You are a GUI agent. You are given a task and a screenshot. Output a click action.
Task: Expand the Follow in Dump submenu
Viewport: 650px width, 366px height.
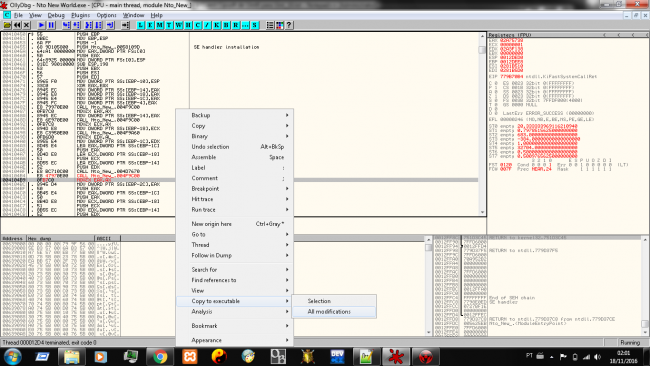235,255
